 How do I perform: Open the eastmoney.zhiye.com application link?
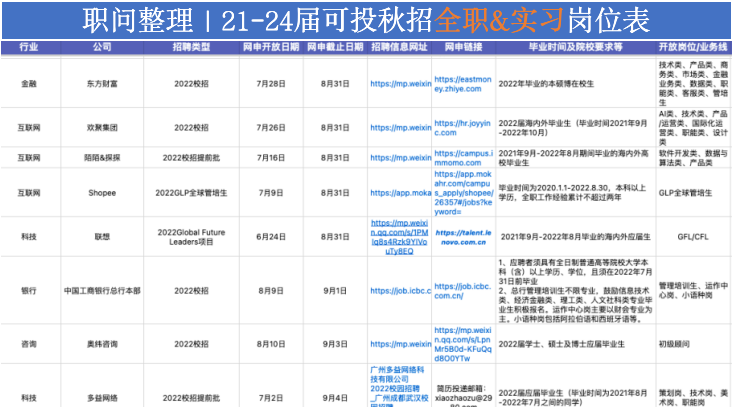tap(463, 84)
